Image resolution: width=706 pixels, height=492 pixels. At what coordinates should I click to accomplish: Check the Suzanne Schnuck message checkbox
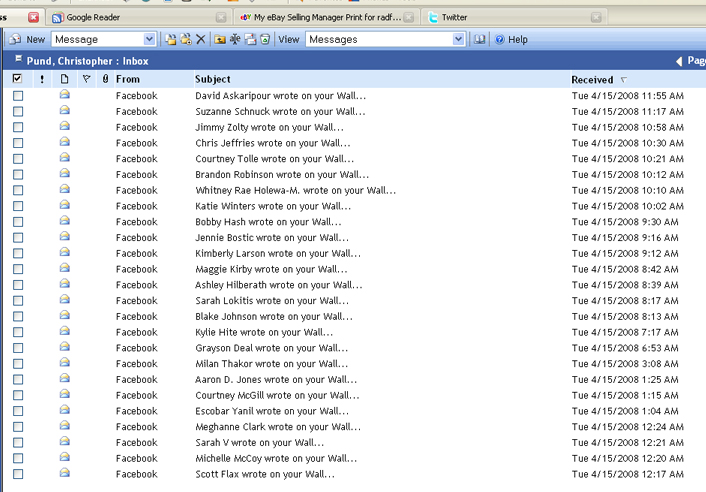[18, 112]
